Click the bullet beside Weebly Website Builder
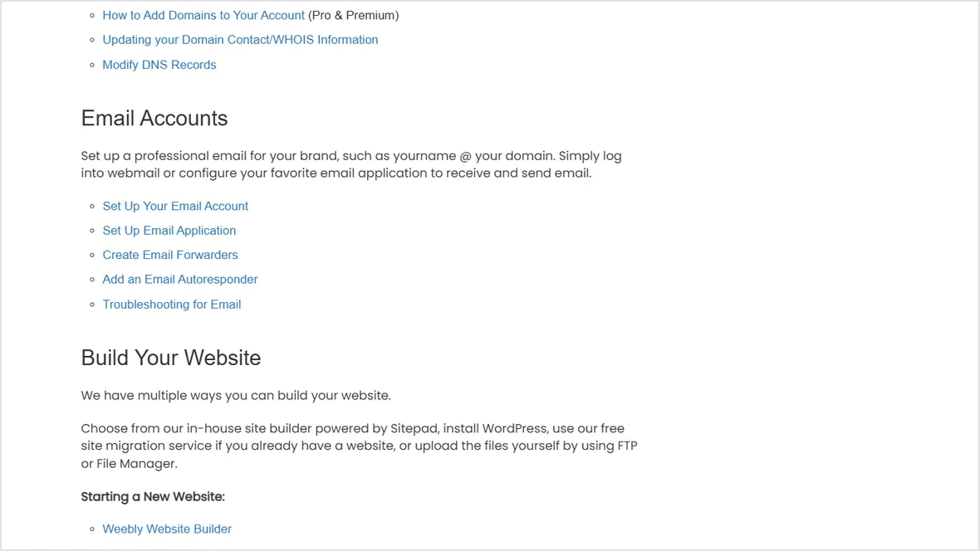Viewport: 980px width, 551px height. click(92, 529)
